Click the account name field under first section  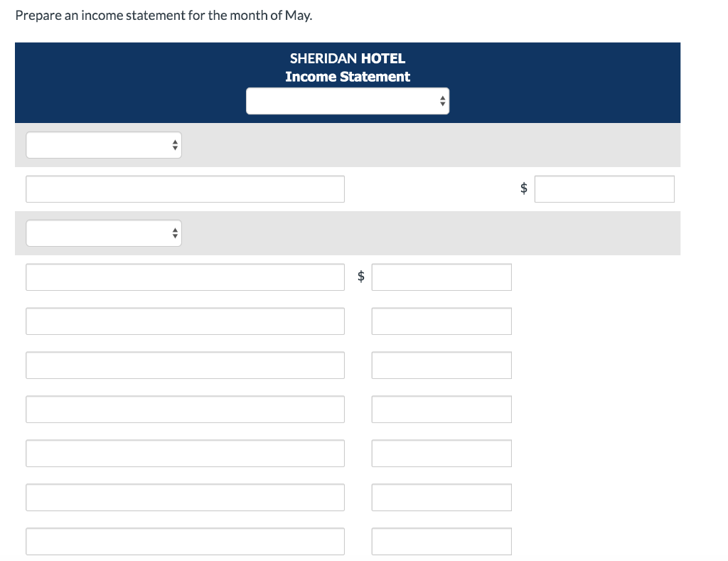[186, 189]
